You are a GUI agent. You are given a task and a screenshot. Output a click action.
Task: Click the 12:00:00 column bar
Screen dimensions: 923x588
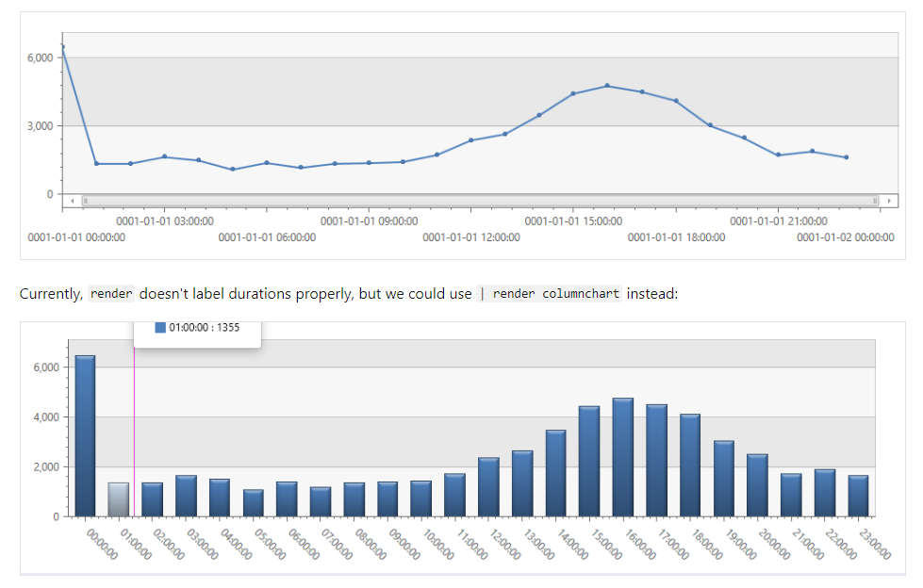click(488, 487)
